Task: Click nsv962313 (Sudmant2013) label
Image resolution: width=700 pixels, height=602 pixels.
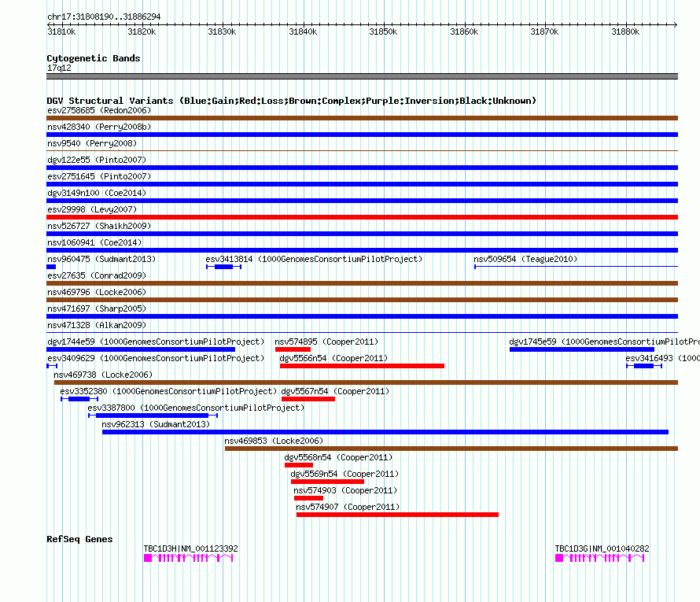Action: (x=156, y=424)
